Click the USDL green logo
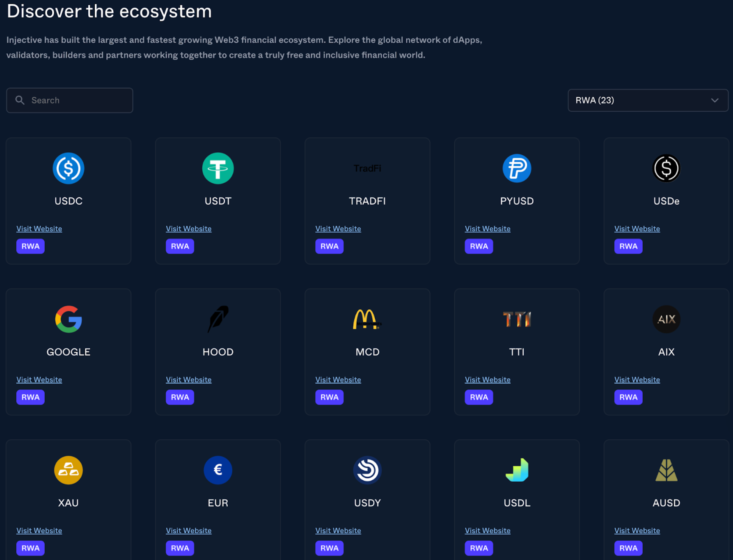Image resolution: width=733 pixels, height=560 pixels. tap(517, 470)
